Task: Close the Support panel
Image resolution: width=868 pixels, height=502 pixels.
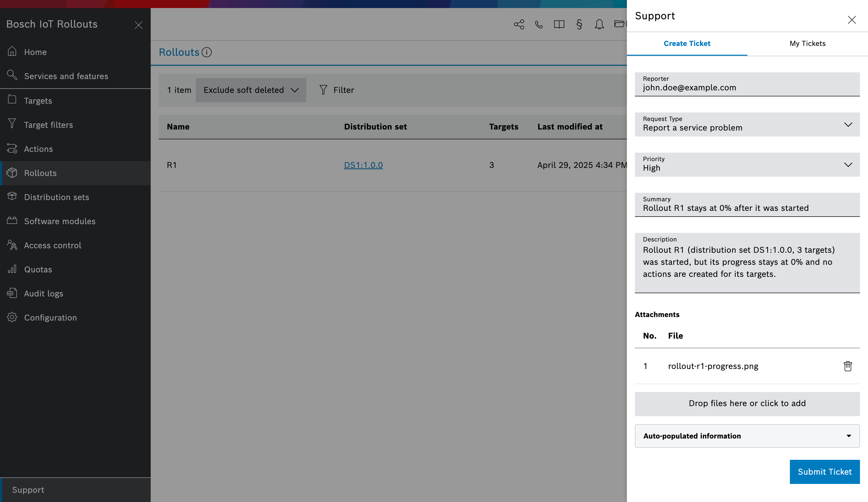Action: coord(851,20)
